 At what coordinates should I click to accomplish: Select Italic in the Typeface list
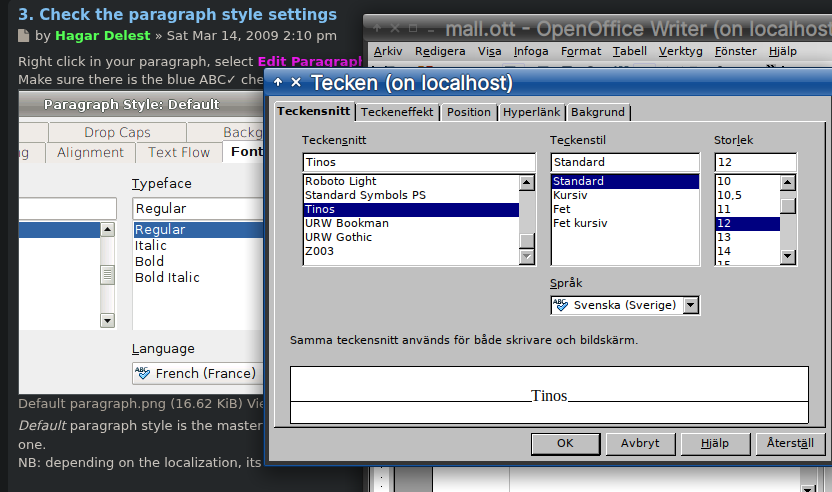click(150, 246)
